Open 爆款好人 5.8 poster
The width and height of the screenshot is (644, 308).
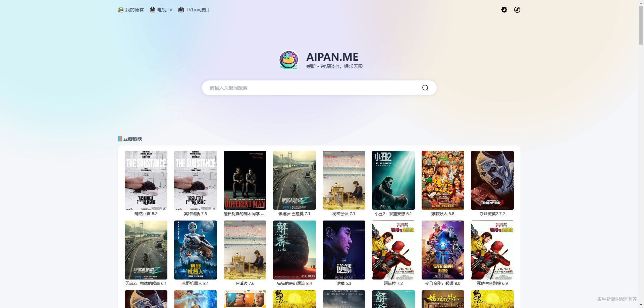click(x=443, y=180)
